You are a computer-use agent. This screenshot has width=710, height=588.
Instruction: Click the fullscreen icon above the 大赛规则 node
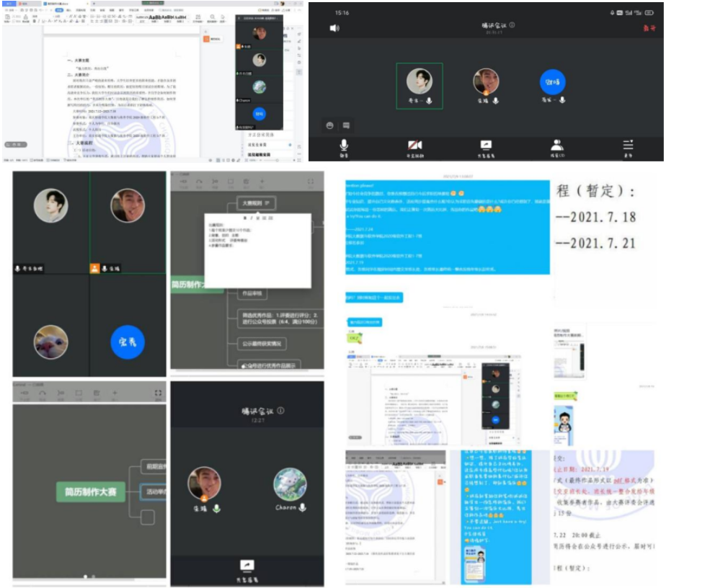click(311, 182)
